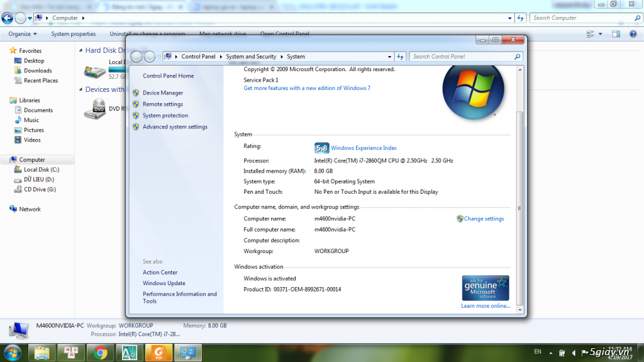This screenshot has width=644, height=362.
Task: Open File Explorer from taskbar
Action: click(x=42, y=353)
